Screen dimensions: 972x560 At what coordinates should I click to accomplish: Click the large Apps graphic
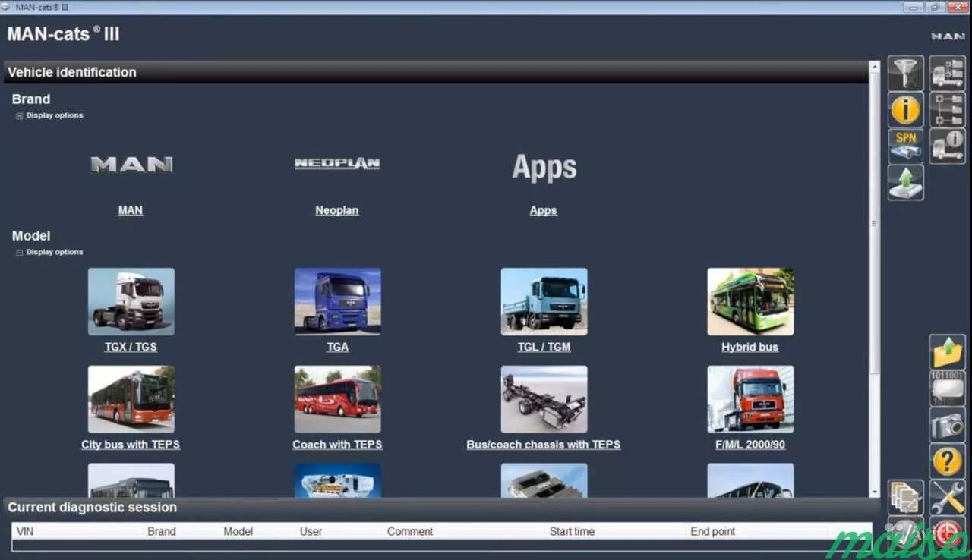[544, 168]
